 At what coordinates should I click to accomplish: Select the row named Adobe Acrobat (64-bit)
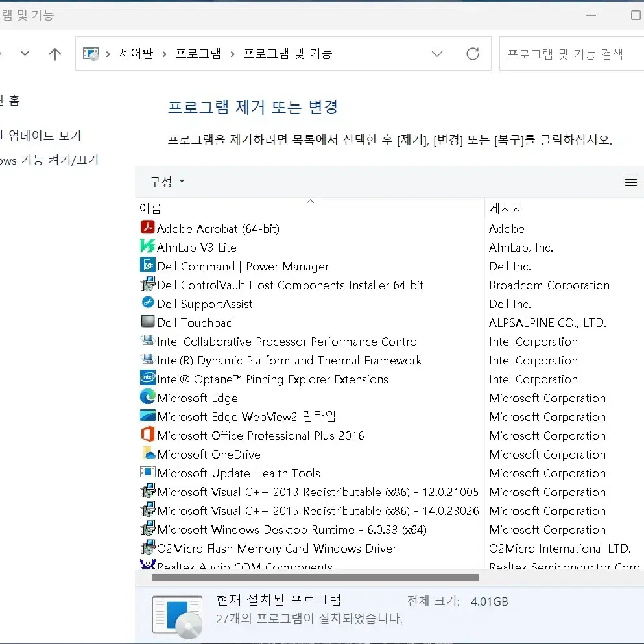pyautogui.click(x=218, y=229)
